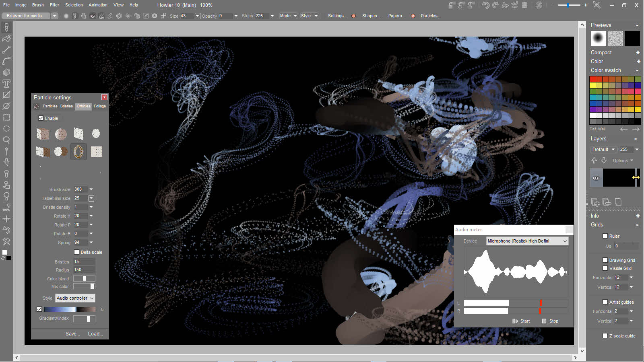The width and height of the screenshot is (644, 362).
Task: Activate the Magnifier tool
Action: click(6, 140)
